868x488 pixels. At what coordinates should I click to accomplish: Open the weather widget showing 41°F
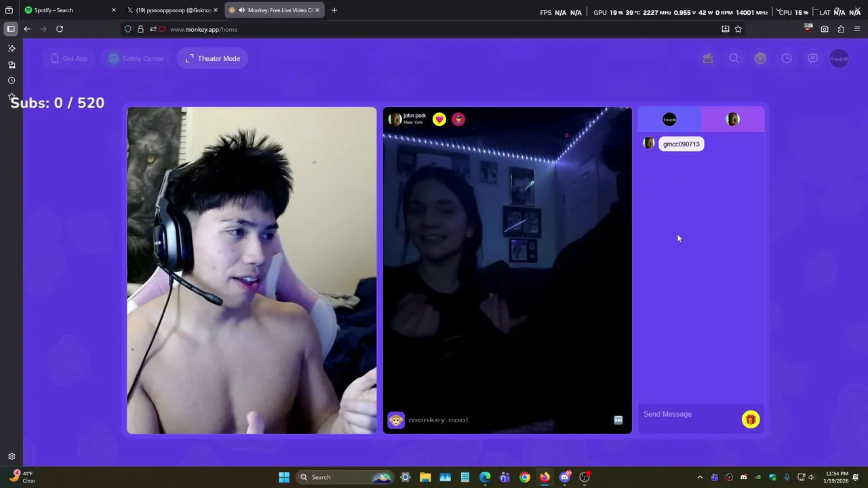pos(22,477)
